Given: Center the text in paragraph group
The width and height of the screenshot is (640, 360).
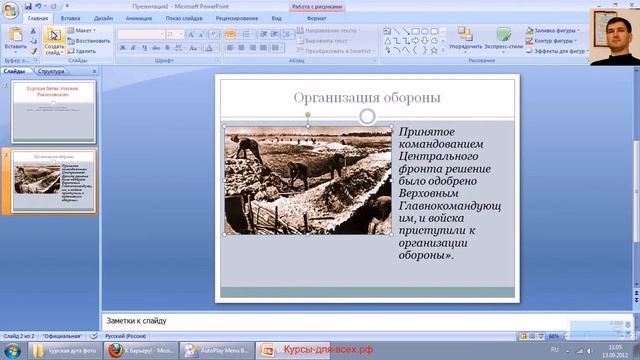Looking at the screenshot, I should coord(241,48).
